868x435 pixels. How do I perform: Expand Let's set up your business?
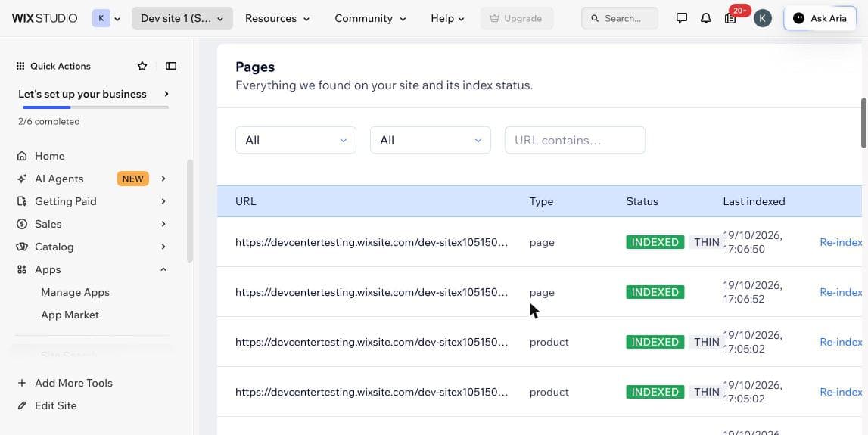click(93, 94)
